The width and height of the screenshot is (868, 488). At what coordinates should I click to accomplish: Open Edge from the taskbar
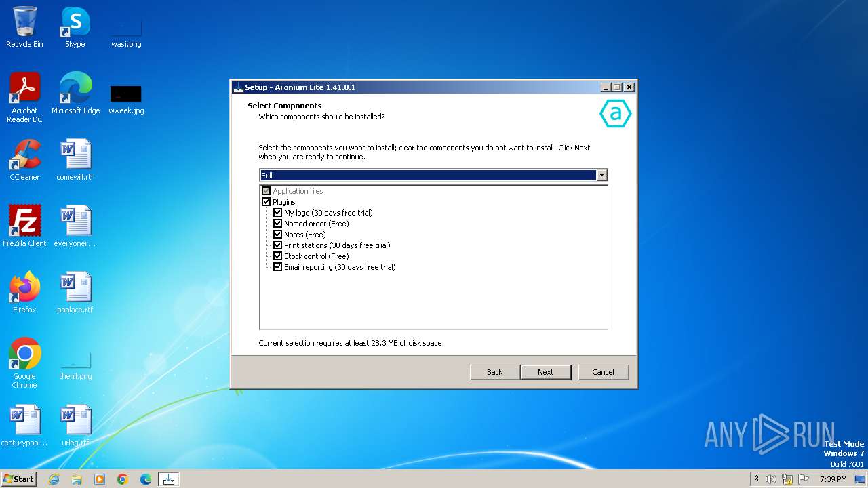click(x=146, y=479)
